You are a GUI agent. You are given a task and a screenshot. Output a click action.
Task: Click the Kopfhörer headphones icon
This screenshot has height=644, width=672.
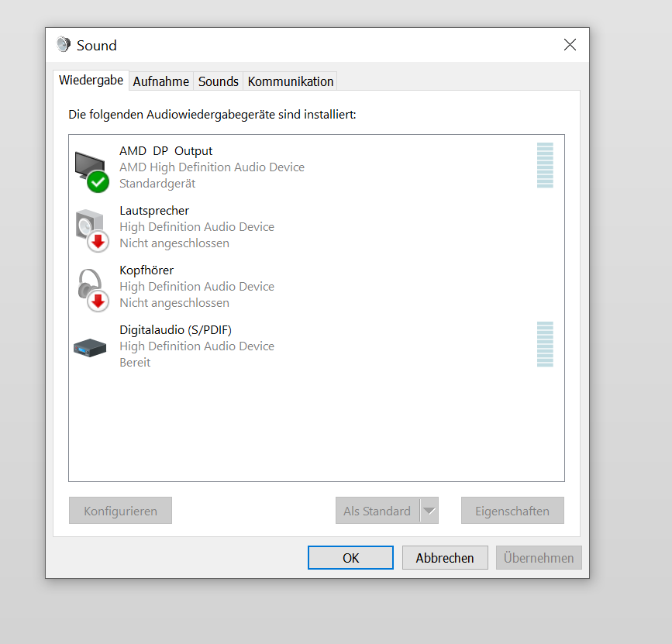(88, 284)
